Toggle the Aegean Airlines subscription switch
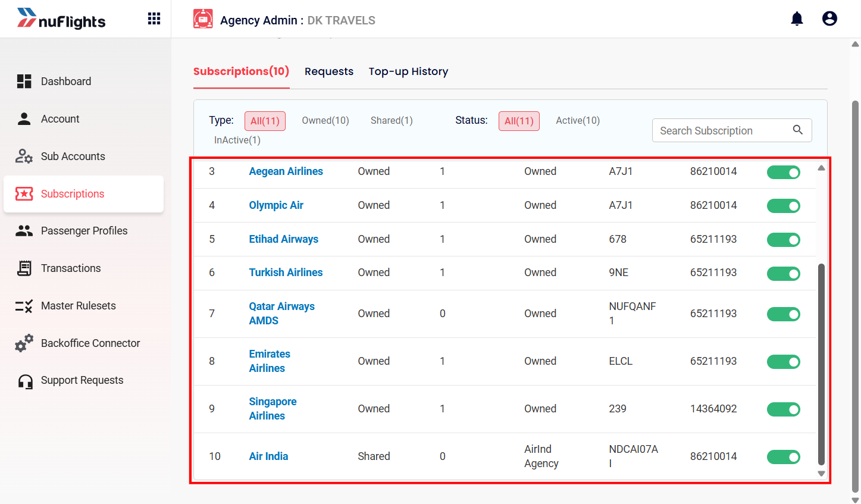861x504 pixels. (784, 173)
